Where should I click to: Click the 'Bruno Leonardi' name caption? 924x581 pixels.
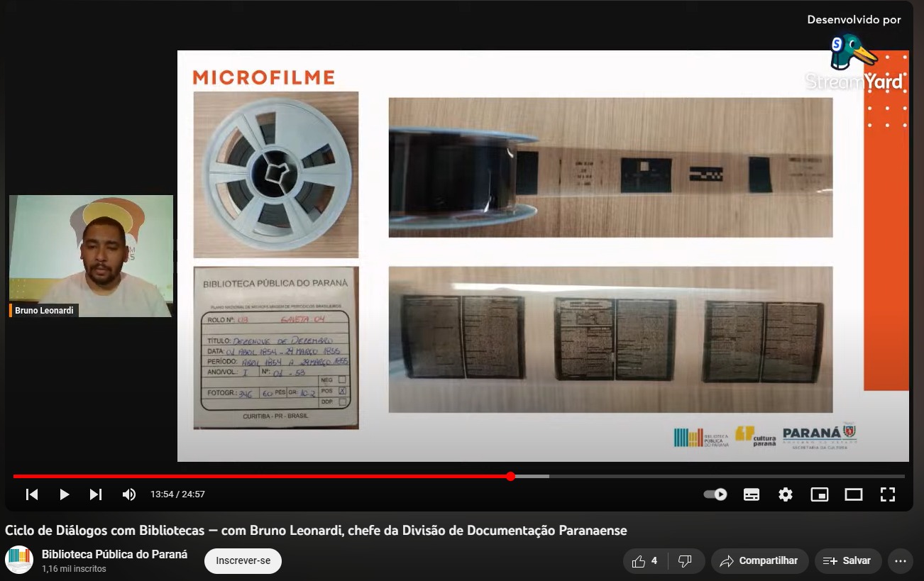click(x=44, y=311)
